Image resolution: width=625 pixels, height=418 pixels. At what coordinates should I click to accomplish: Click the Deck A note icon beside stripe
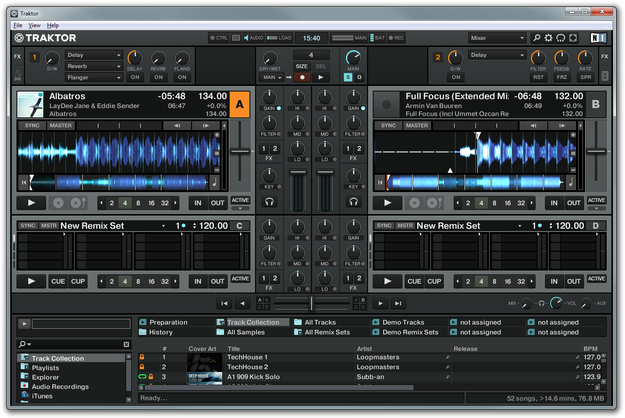[214, 182]
